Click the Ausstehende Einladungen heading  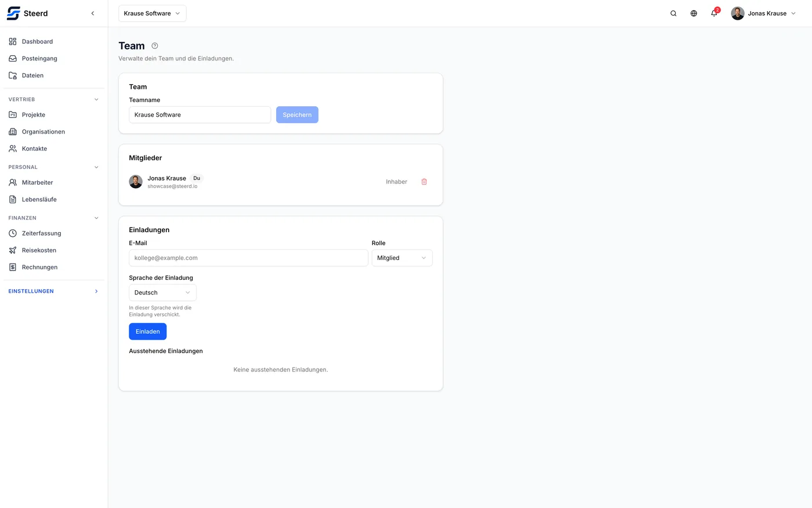166,351
